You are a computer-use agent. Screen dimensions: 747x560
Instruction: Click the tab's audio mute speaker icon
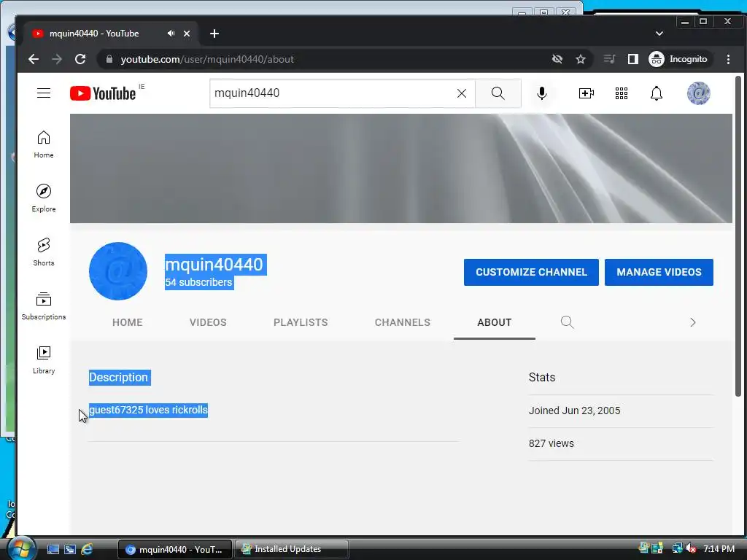click(x=171, y=34)
